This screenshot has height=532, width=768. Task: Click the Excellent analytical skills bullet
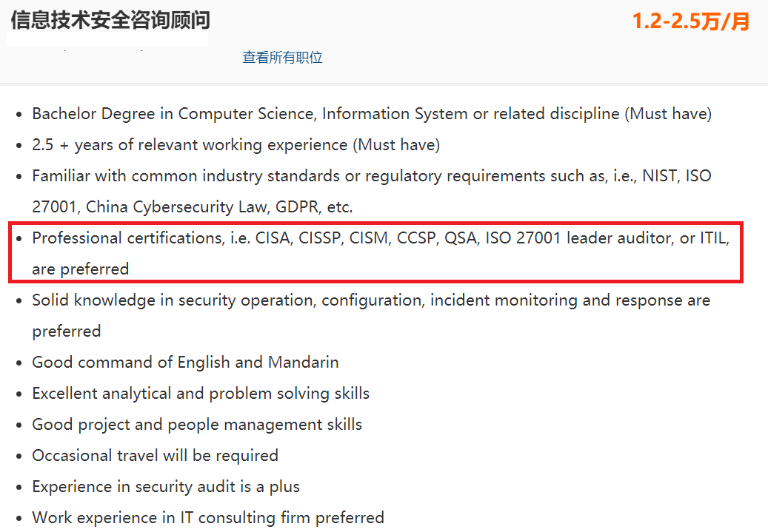(x=201, y=394)
